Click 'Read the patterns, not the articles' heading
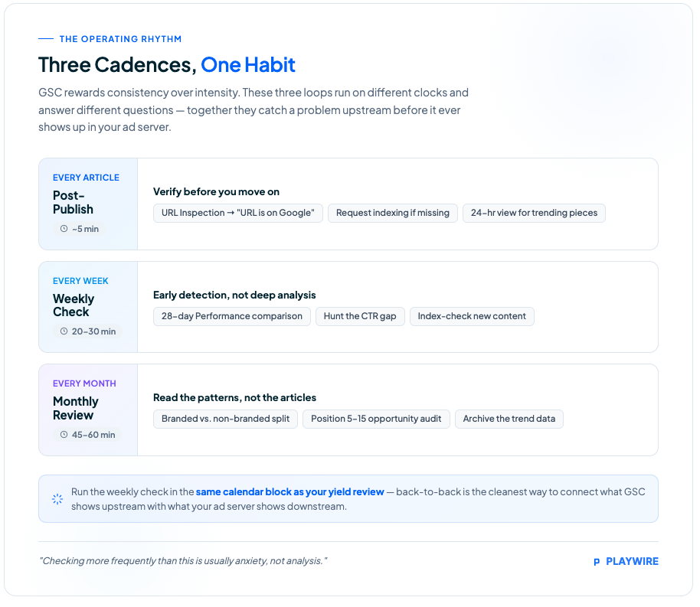This screenshot has width=700, height=607. tap(234, 398)
